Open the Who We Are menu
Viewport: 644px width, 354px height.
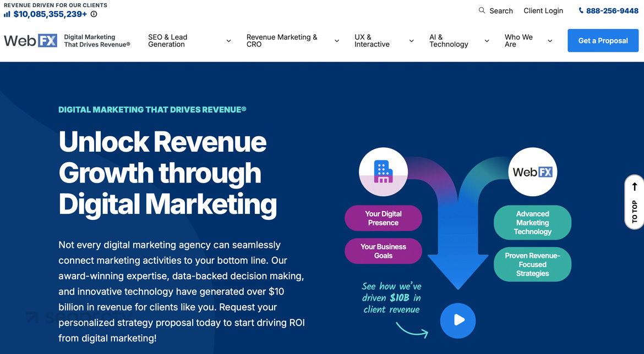tap(519, 41)
